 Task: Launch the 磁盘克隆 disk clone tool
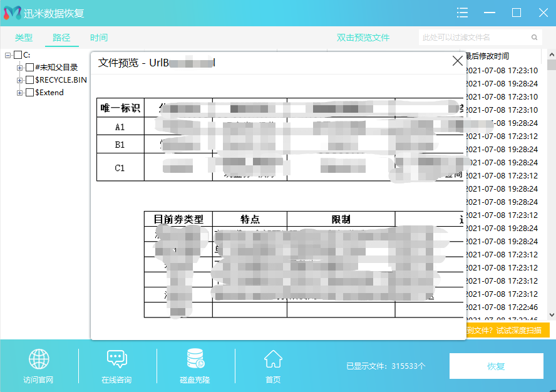tap(194, 359)
